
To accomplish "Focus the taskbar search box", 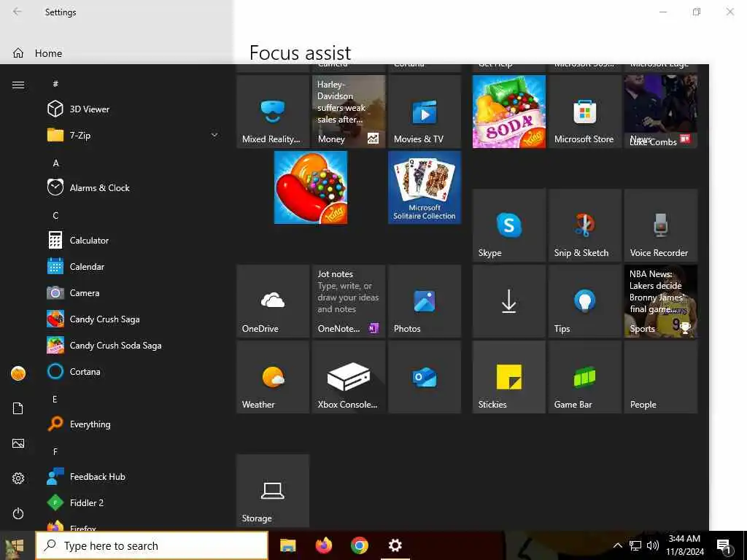I will pos(152,545).
